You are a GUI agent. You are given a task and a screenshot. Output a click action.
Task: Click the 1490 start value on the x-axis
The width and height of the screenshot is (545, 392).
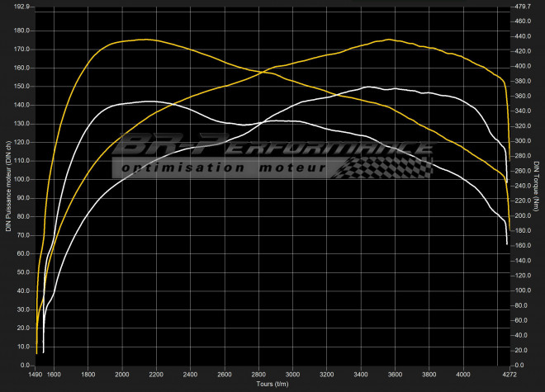tap(36, 373)
